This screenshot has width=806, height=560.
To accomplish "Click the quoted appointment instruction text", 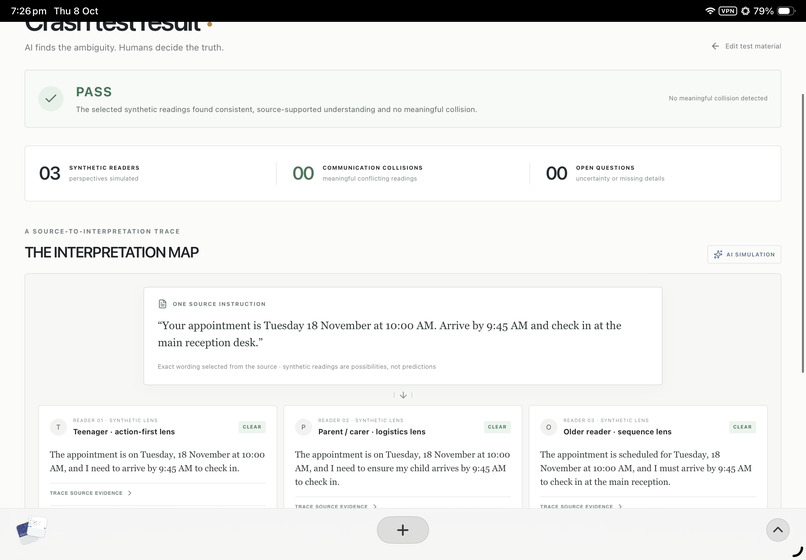I will tap(390, 334).
